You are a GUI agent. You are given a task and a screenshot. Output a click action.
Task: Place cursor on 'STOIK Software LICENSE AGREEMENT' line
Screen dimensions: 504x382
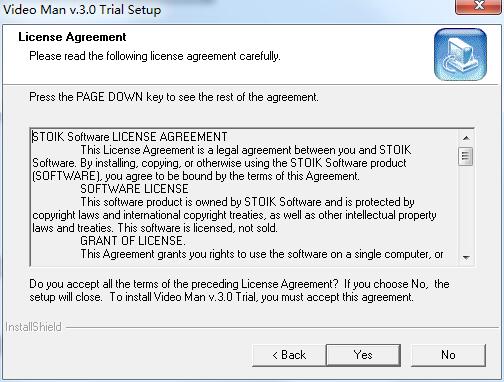(130, 137)
